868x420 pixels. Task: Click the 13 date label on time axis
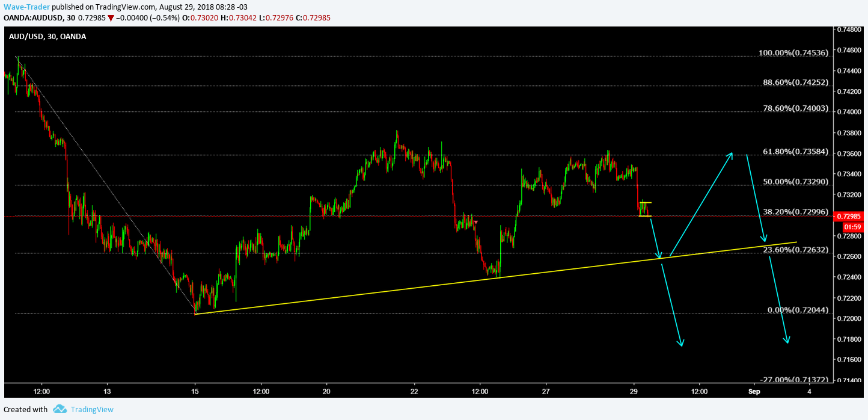[106, 391]
